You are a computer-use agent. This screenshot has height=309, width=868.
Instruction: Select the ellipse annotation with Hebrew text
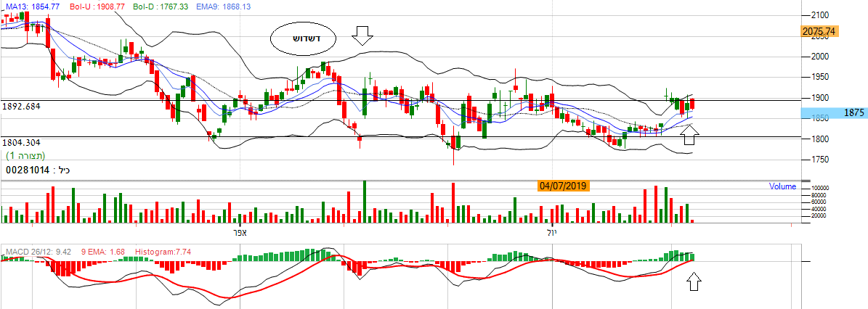(302, 38)
